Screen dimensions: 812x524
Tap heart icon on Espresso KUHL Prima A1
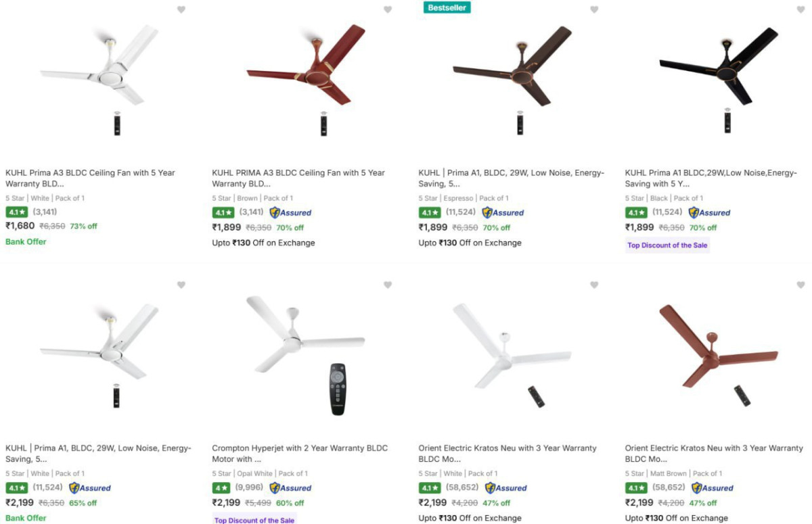click(594, 9)
